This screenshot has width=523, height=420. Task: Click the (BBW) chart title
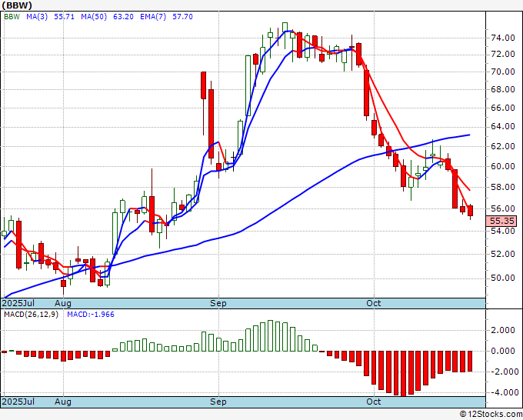[17, 5]
